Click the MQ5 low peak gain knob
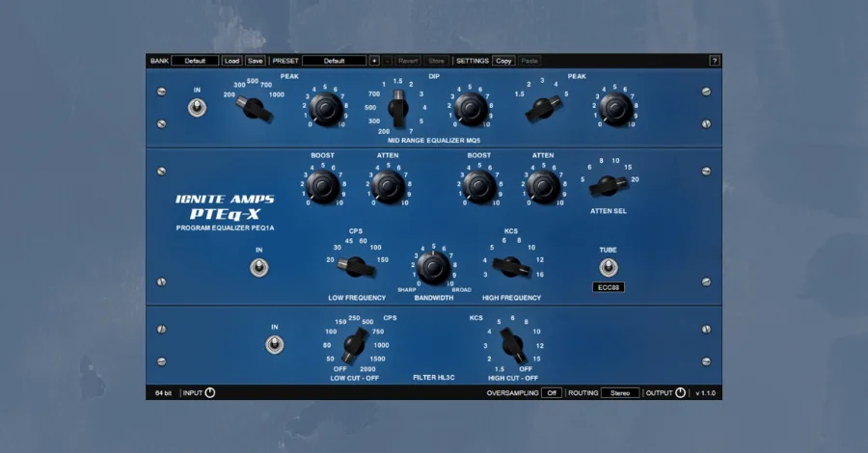868x453 pixels. tap(326, 108)
